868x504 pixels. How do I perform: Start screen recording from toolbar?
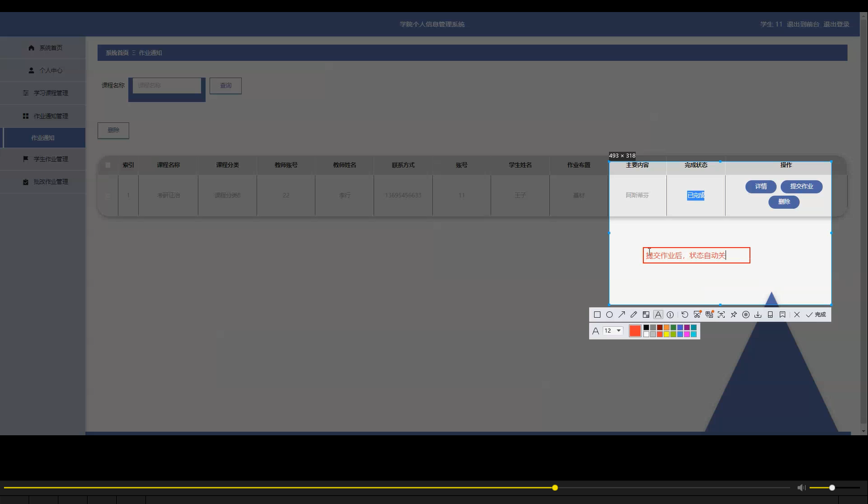coord(746,314)
